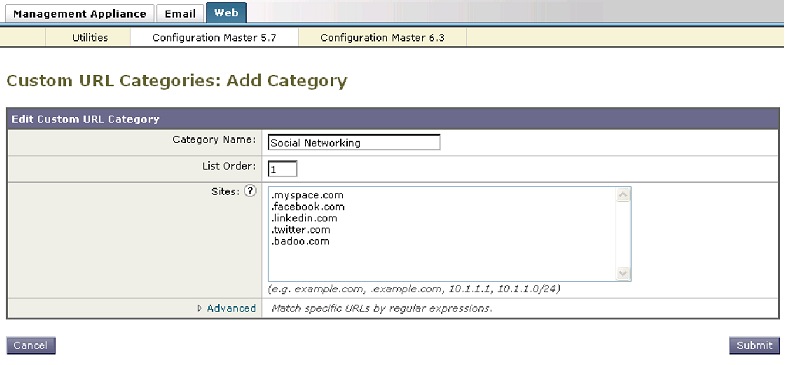790x365 pixels.
Task: Focus the Category Name input field
Action: click(354, 142)
